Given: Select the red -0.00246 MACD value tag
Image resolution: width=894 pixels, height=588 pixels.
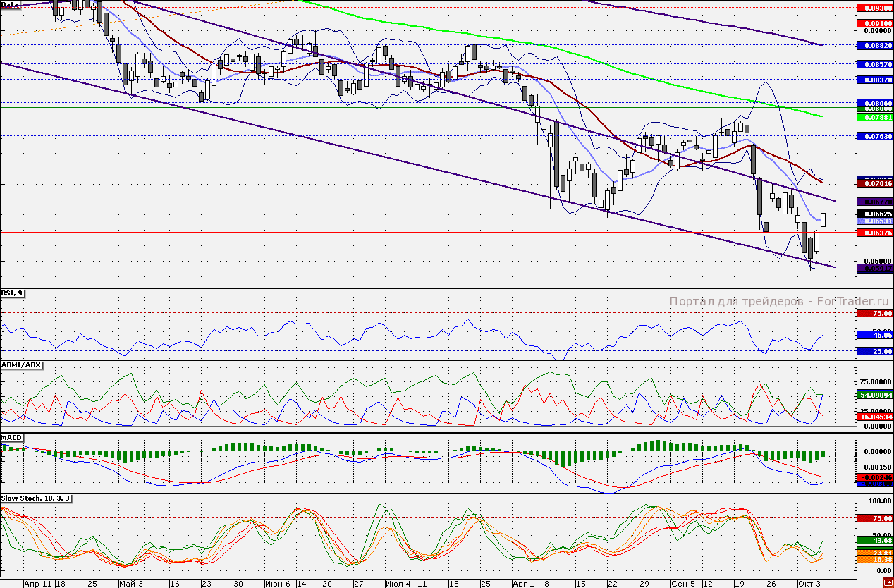Looking at the screenshot, I should click(x=874, y=477).
